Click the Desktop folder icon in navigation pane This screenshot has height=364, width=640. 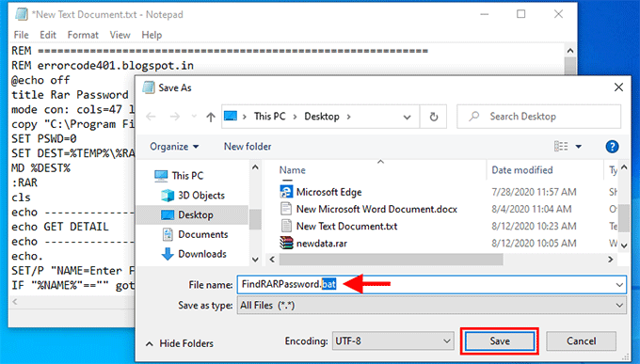point(168,215)
